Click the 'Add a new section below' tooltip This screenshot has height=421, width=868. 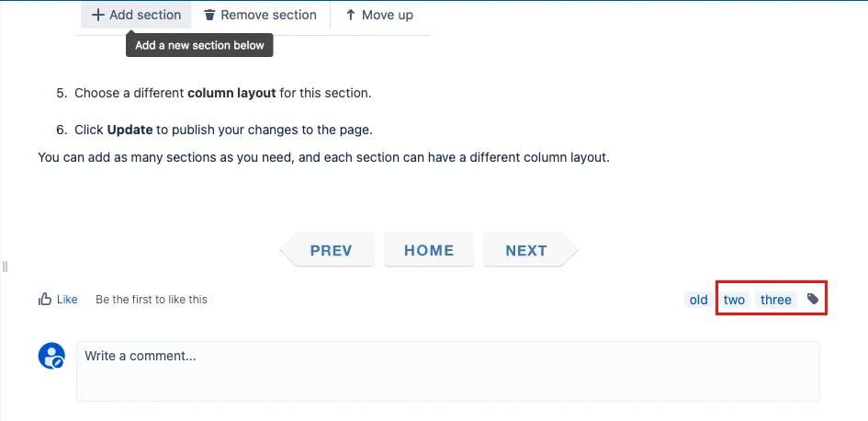click(x=200, y=45)
